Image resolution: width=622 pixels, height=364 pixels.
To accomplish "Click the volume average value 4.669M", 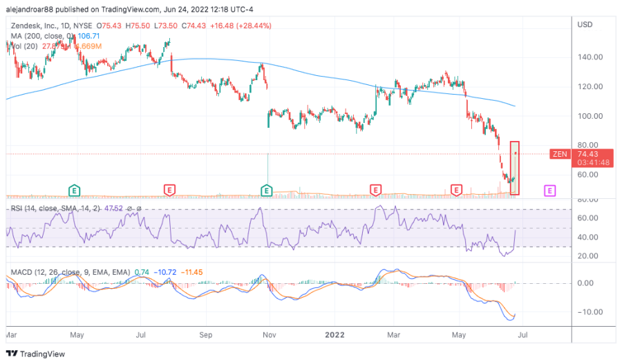I will point(89,46).
